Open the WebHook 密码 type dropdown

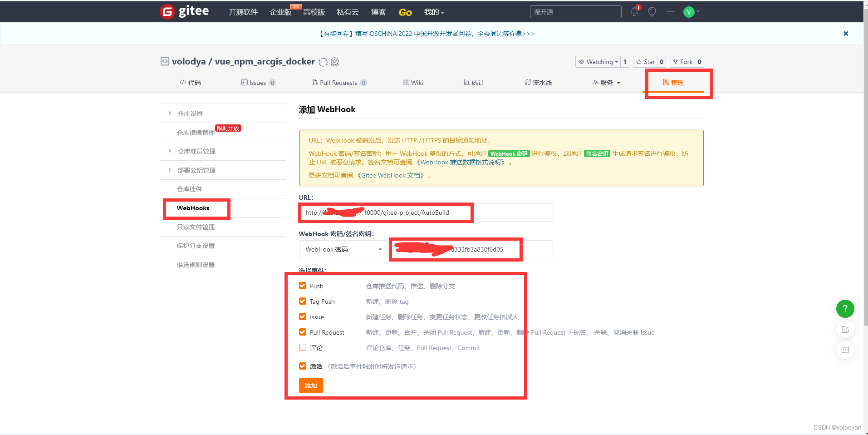[x=343, y=249]
